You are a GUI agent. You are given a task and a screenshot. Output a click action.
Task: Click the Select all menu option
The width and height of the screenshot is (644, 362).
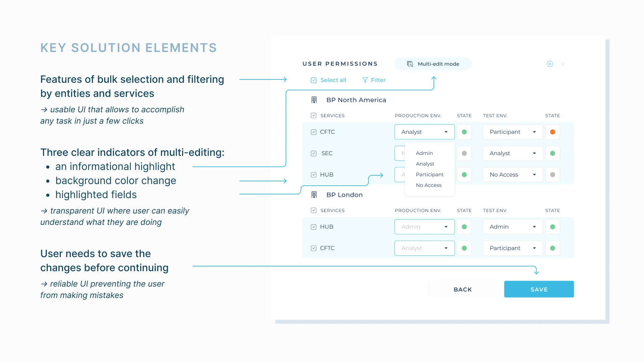pos(329,80)
